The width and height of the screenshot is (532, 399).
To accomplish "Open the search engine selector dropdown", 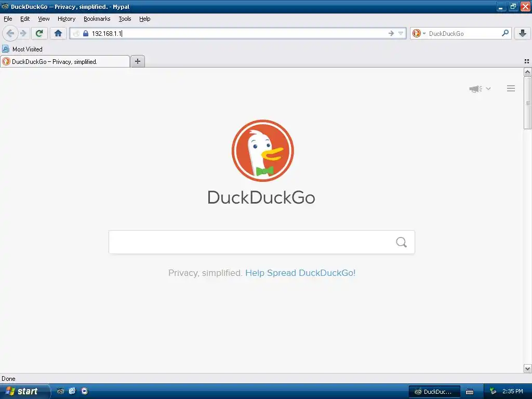I will pos(419,33).
